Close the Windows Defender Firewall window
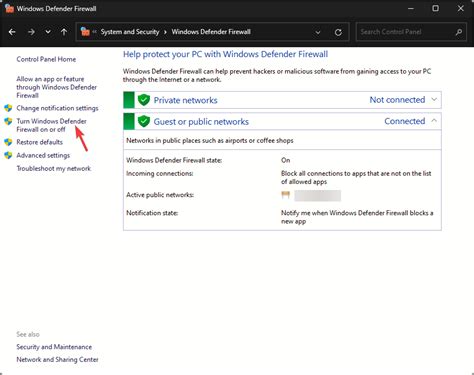 [460, 8]
